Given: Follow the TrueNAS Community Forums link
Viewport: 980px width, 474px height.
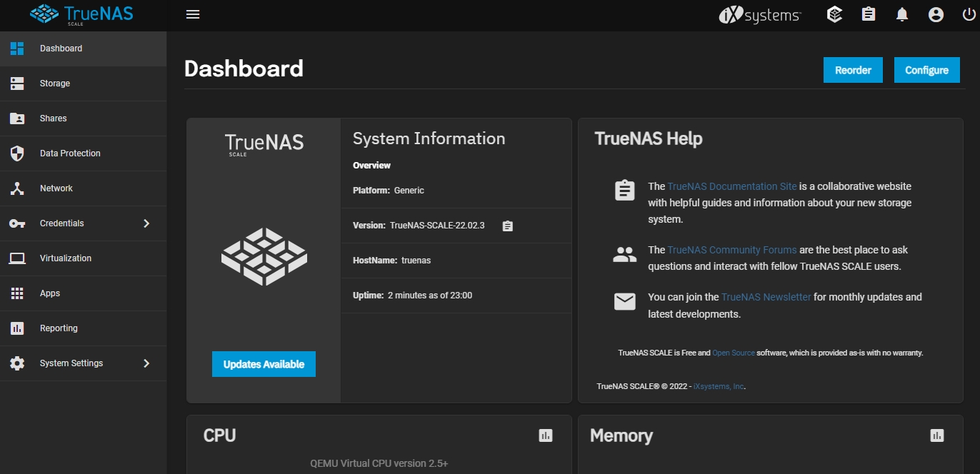Looking at the screenshot, I should point(732,250).
